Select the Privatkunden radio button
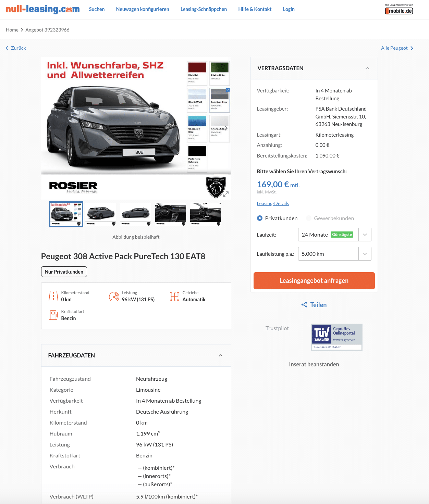Screen dimensions: 429x504 point(260,218)
